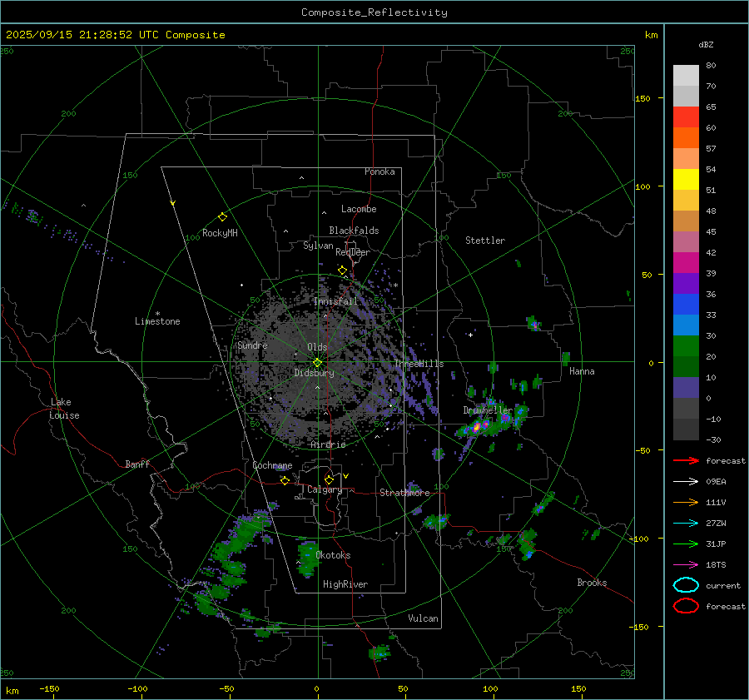Click the 09EA legend label

click(x=716, y=482)
